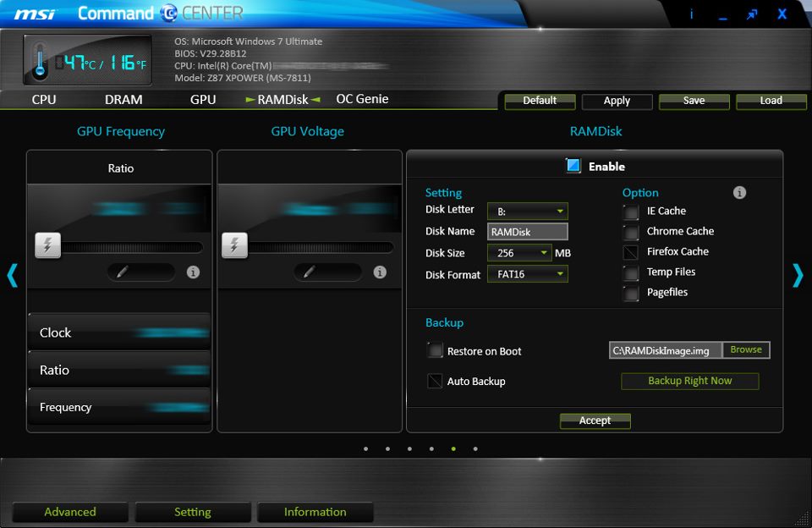Toggle the RAMDisk Enable checkbox
Screen dimensions: 812x528
[573, 166]
